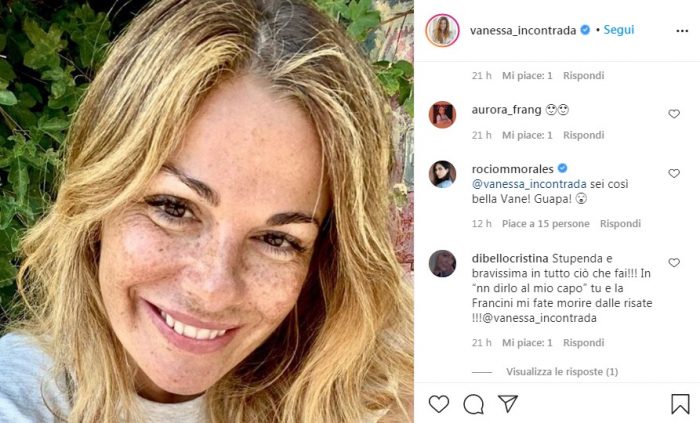
Task: Like dibellocristina's comment
Action: [674, 262]
